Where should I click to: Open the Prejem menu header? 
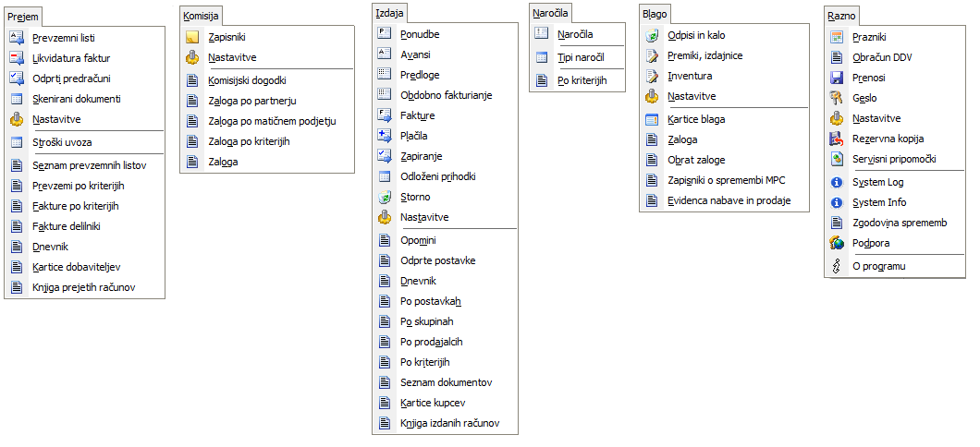click(23, 18)
